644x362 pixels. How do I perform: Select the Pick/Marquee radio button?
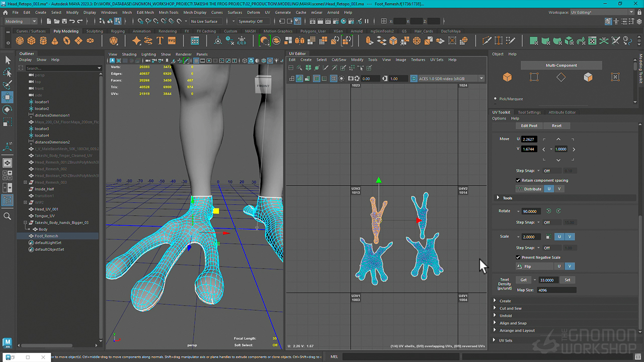[x=495, y=99]
